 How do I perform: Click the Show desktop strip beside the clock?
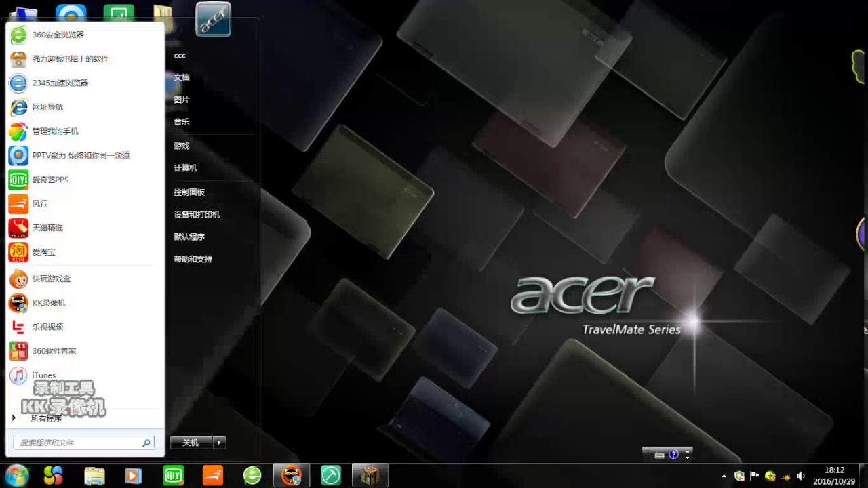pos(863,476)
